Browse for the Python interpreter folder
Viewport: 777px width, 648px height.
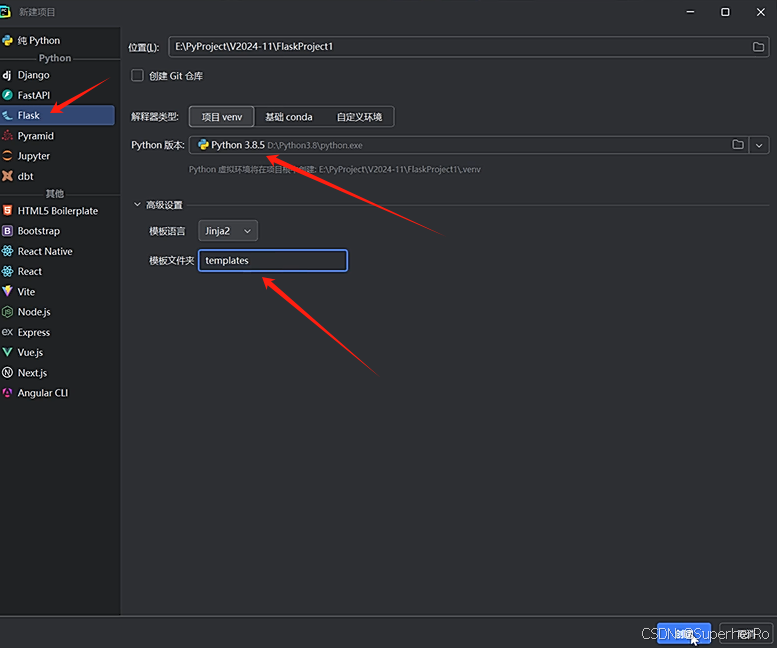point(738,145)
